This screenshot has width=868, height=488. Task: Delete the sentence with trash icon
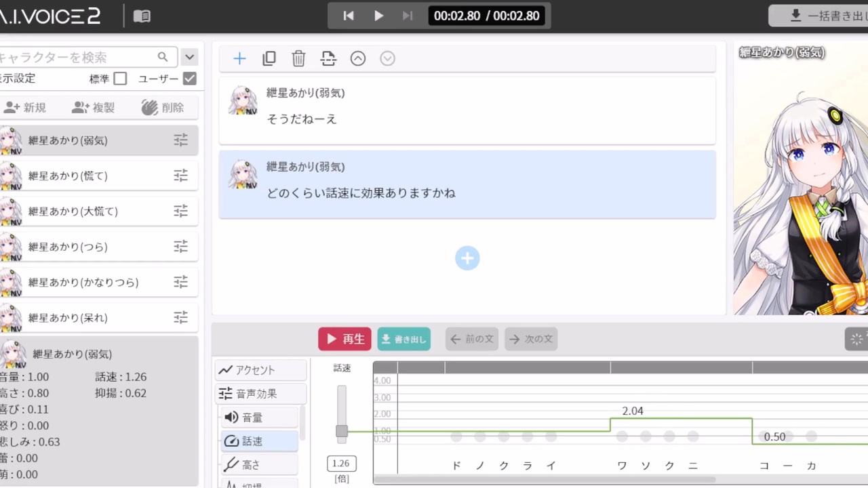click(298, 59)
